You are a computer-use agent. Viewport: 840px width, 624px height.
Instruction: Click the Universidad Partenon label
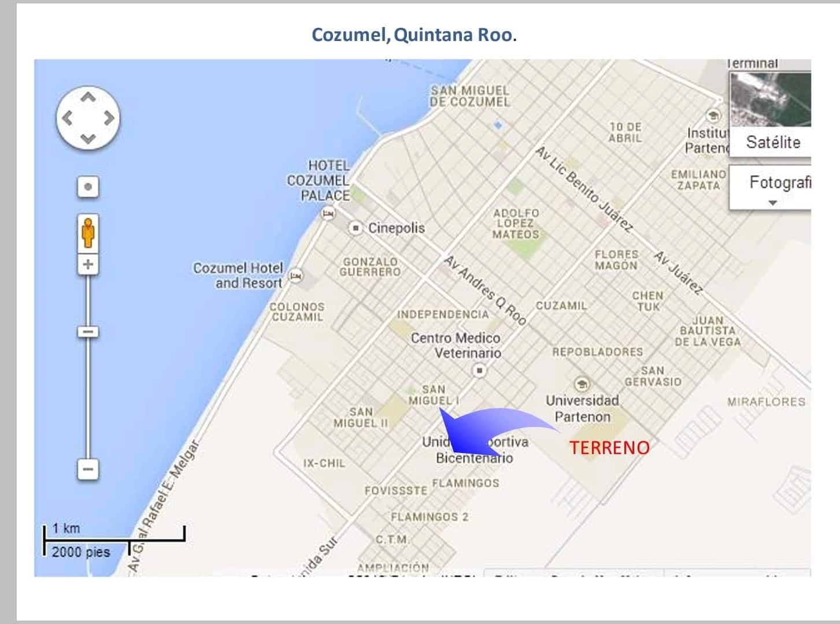pos(582,408)
